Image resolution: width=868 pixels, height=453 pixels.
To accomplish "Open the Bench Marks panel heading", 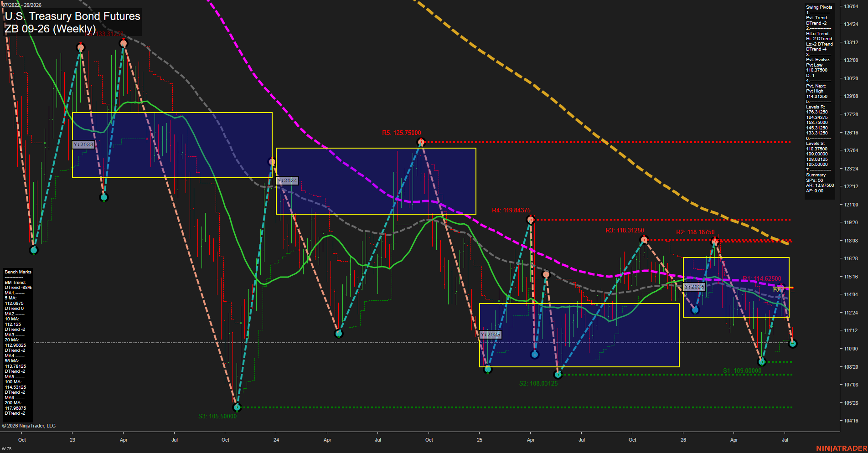I will click(18, 272).
